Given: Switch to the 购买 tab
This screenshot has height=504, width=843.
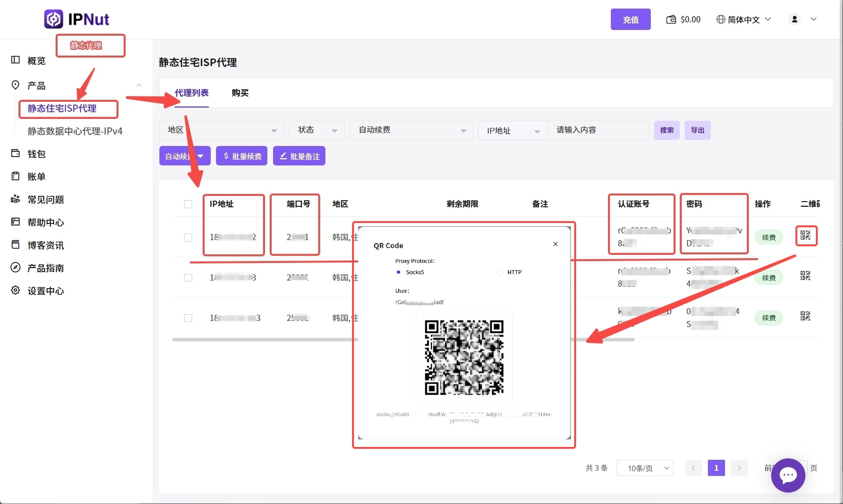Looking at the screenshot, I should click(240, 93).
